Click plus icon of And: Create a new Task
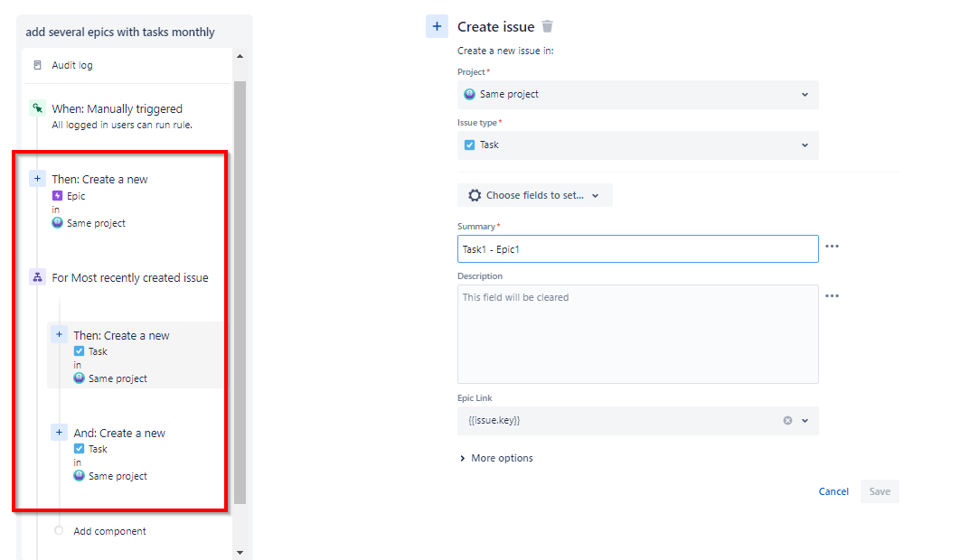The image size is (960, 560). (x=59, y=432)
